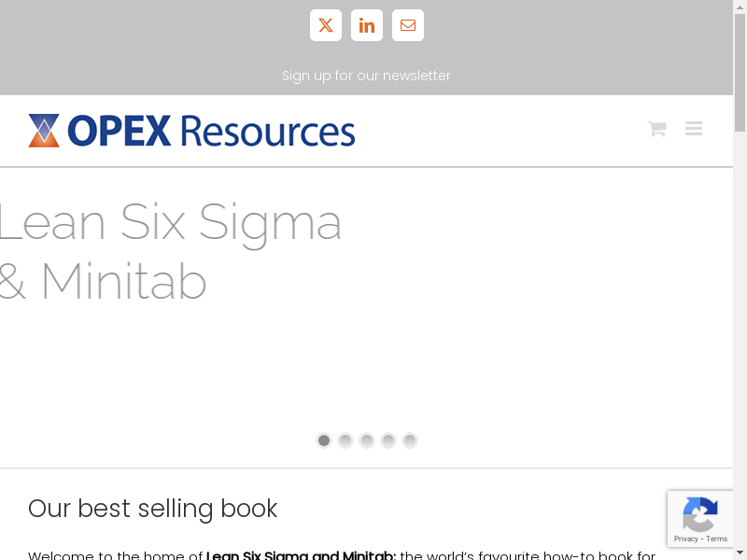Screen dimensions: 747x560
Task: Click the bold Lean Six Sigma and Minitab text
Action: pyautogui.click(x=301, y=555)
